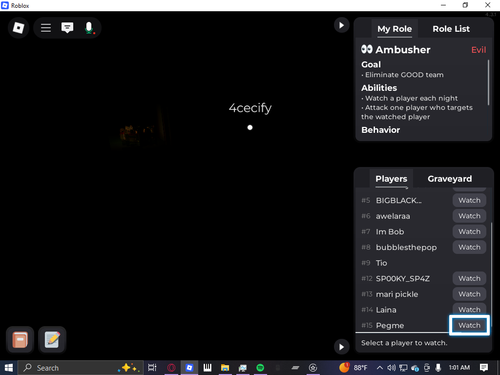The width and height of the screenshot is (500, 375).
Task: Watch player #7 Im Bob
Action: 469,232
